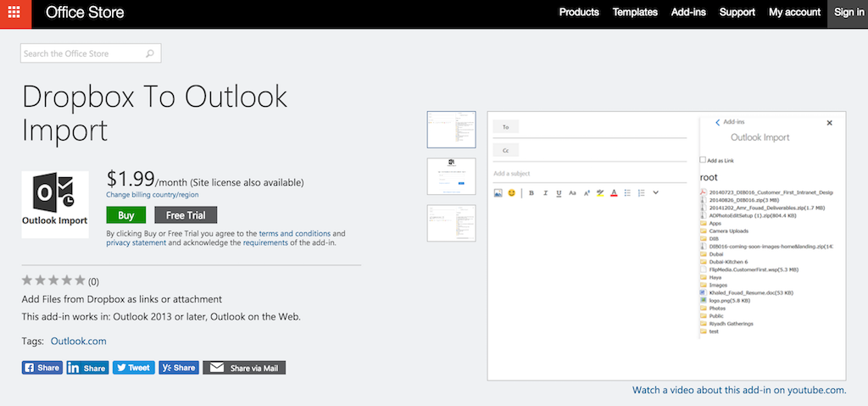The width and height of the screenshot is (868, 406).
Task: Click the search magnifier icon
Action: (x=149, y=53)
